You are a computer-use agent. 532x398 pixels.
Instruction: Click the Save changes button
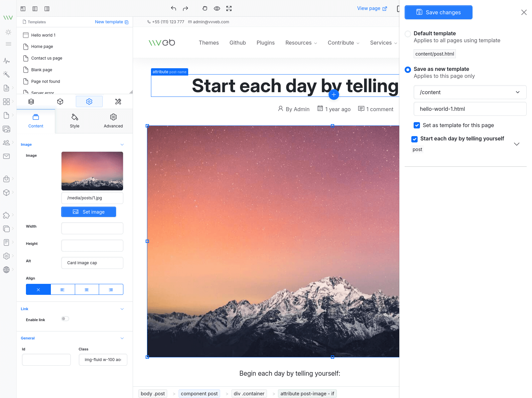tap(438, 12)
